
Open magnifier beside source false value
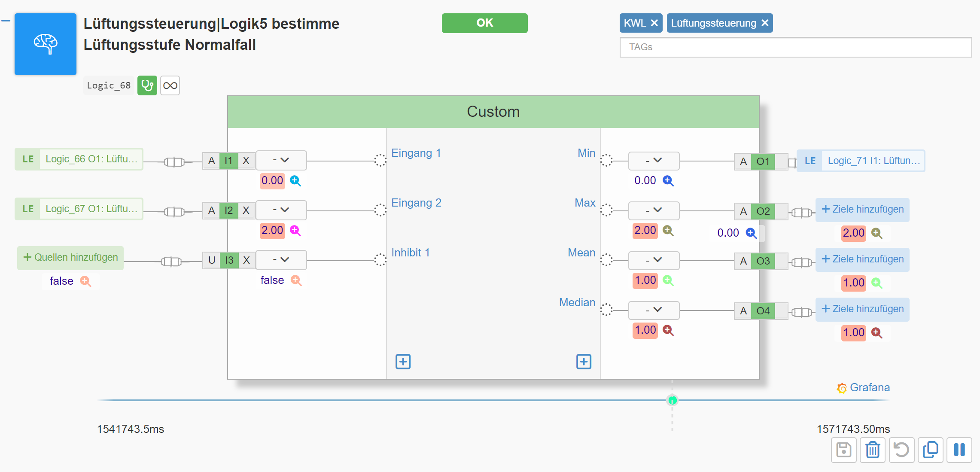coord(86,281)
